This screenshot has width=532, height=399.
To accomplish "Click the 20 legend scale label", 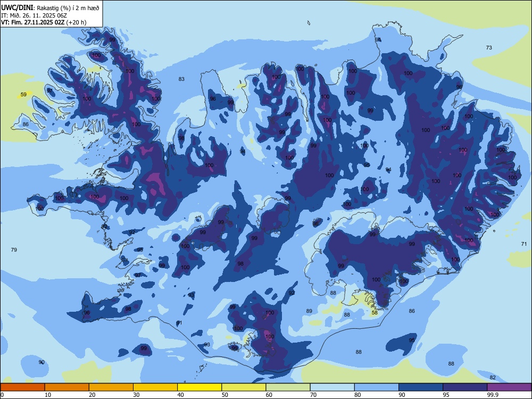I will (x=92, y=395).
